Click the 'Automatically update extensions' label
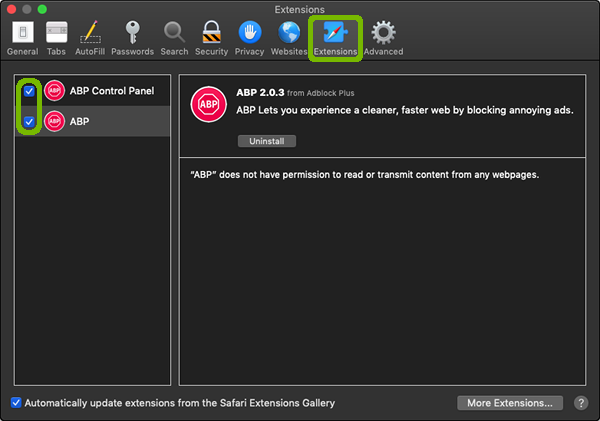 180,403
